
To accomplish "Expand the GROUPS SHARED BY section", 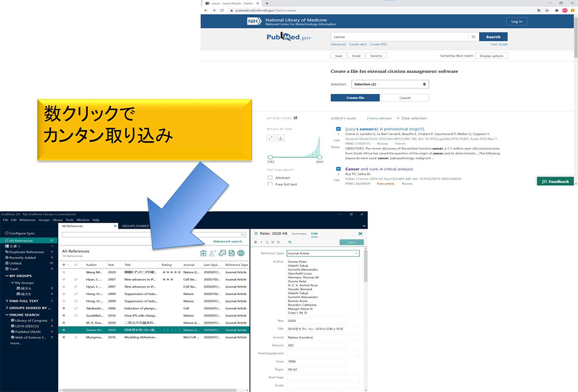I will coord(7,308).
